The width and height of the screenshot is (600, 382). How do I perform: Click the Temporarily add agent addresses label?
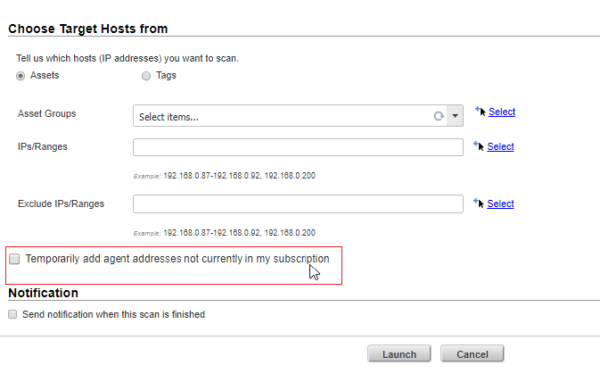(x=177, y=259)
